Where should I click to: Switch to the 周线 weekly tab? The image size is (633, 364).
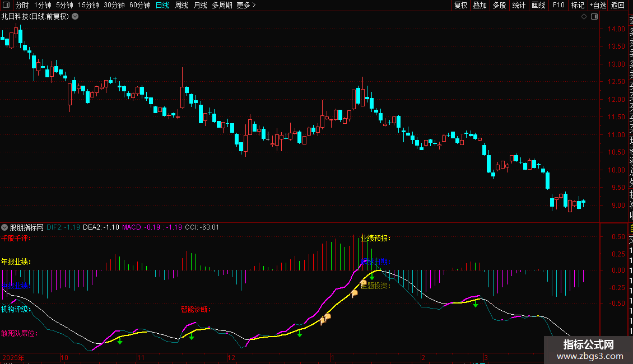click(181, 5)
